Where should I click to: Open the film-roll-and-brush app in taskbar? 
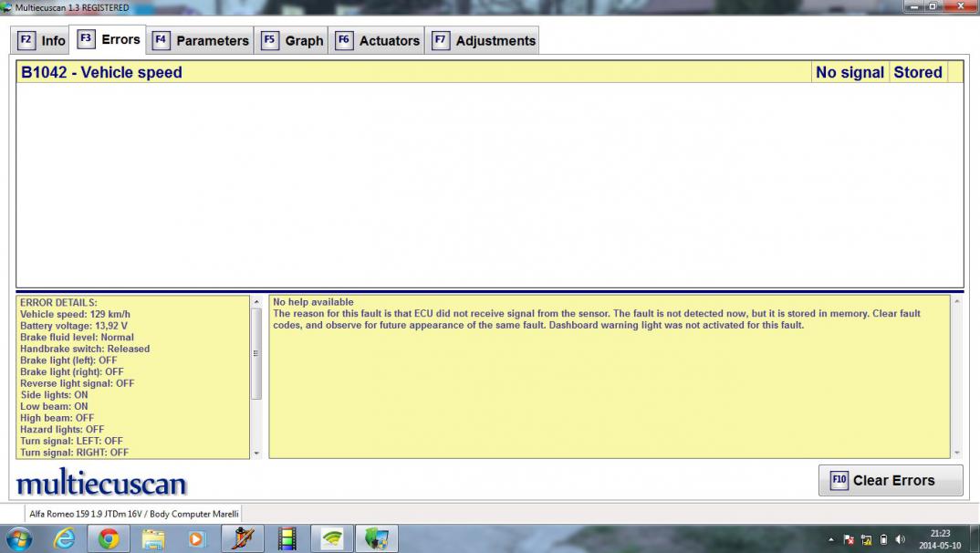click(243, 538)
